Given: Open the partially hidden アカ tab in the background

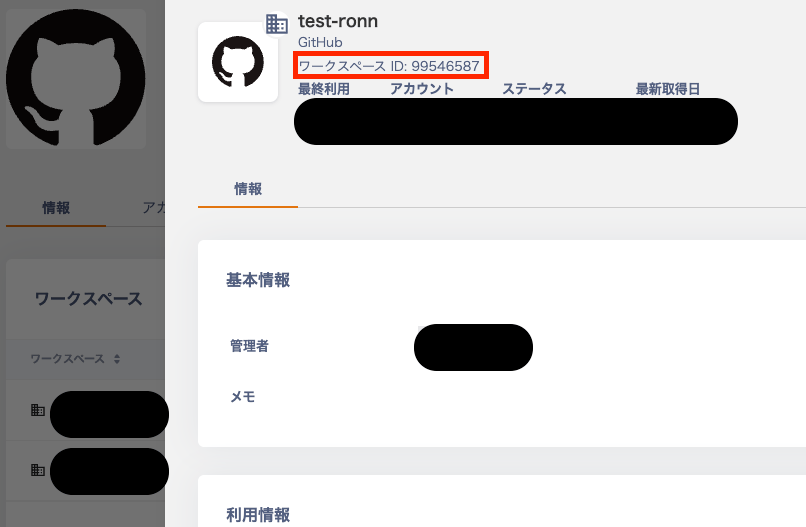Looking at the screenshot, I should [153, 208].
